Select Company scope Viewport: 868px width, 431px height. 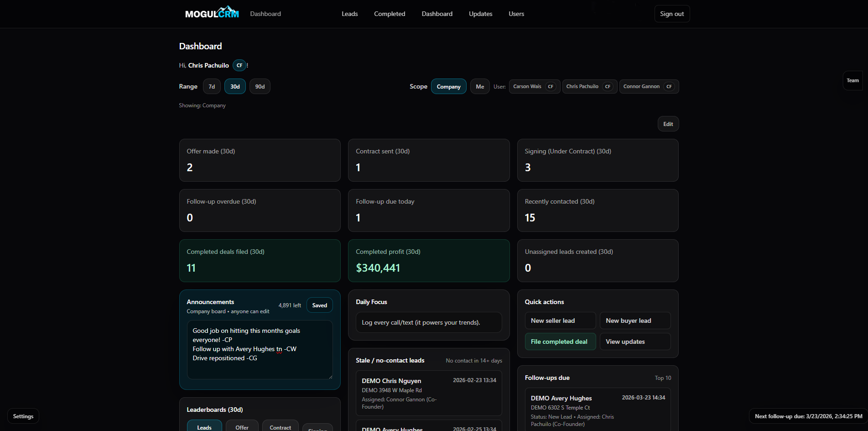point(448,86)
